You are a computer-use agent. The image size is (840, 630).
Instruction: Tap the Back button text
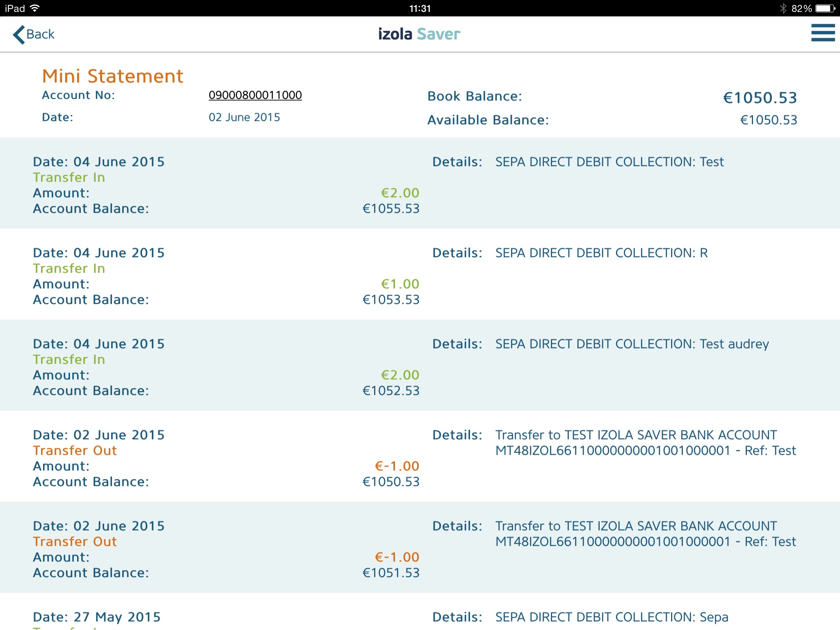coord(40,34)
